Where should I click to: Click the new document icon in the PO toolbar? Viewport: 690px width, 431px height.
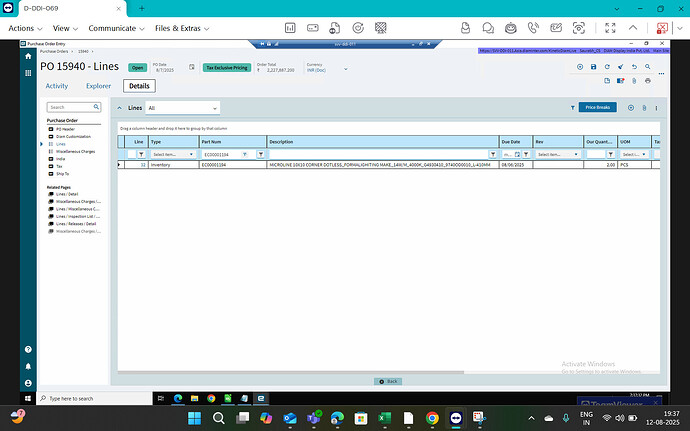point(607,81)
